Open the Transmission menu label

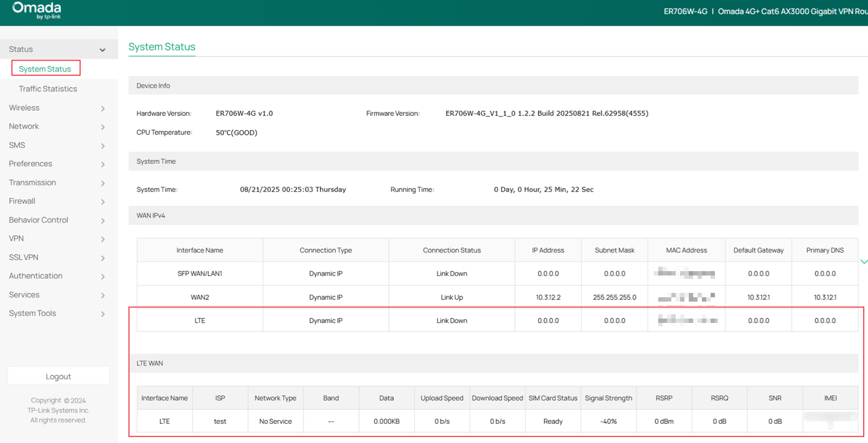point(32,182)
